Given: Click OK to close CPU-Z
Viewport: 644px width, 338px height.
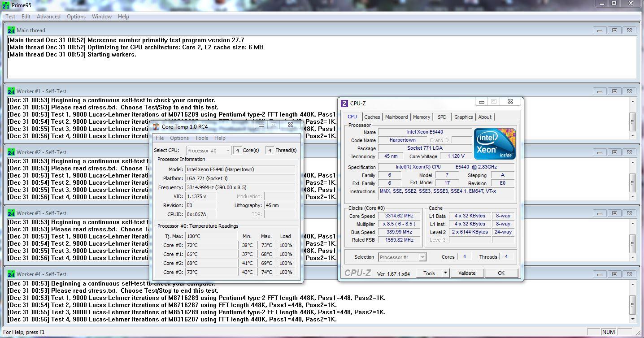Looking at the screenshot, I should [501, 273].
